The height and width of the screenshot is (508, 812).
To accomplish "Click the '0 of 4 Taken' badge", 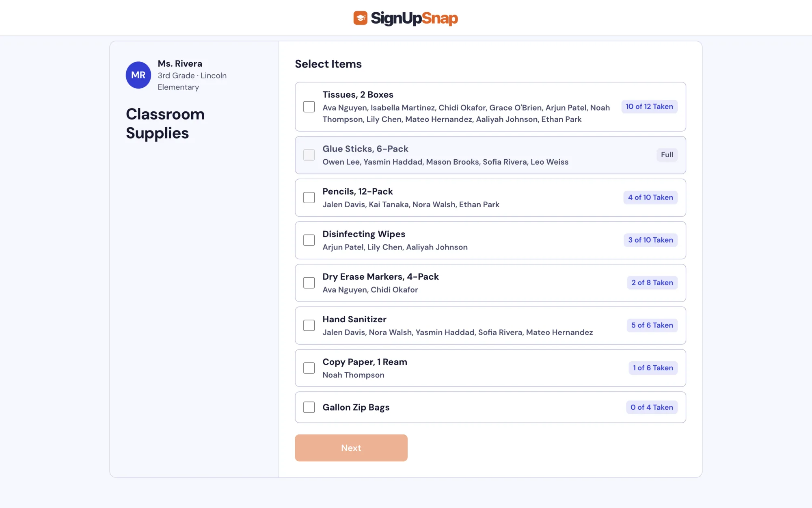I will pyautogui.click(x=652, y=407).
